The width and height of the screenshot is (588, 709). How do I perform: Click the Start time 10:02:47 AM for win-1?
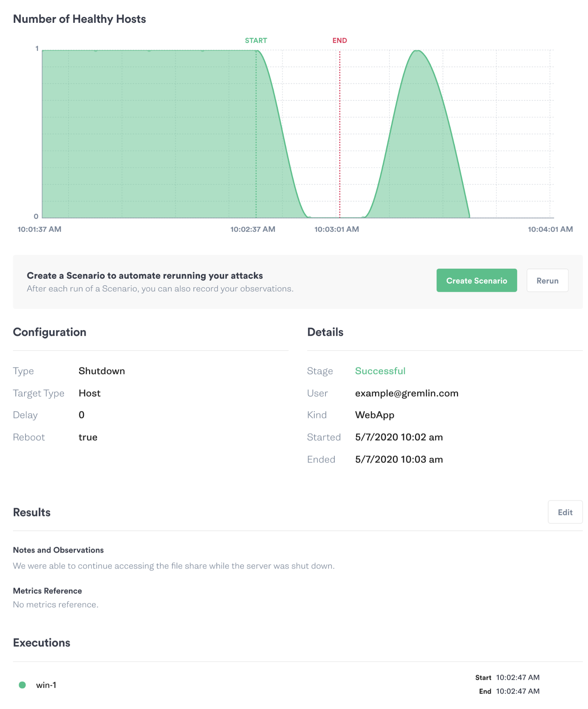pos(518,677)
